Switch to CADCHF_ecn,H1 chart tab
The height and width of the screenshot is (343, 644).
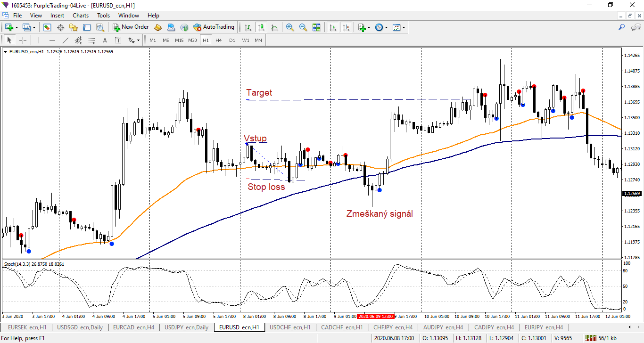(x=342, y=327)
